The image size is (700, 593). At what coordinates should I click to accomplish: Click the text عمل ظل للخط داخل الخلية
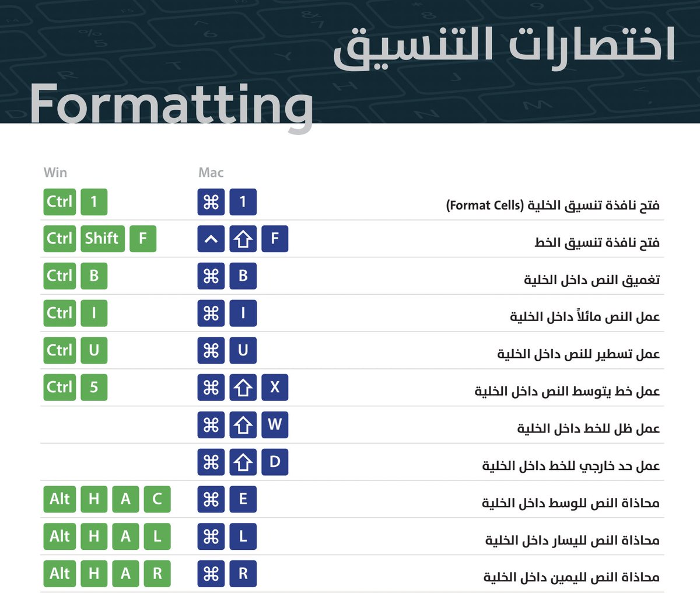click(x=589, y=429)
